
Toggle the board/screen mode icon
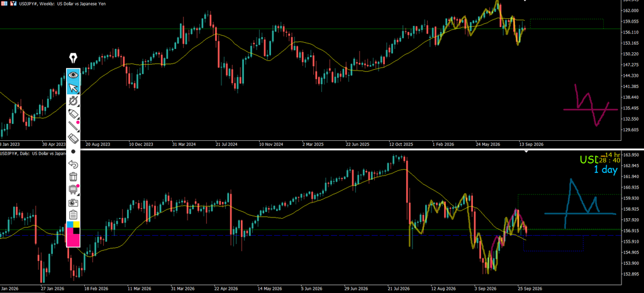coord(73,190)
